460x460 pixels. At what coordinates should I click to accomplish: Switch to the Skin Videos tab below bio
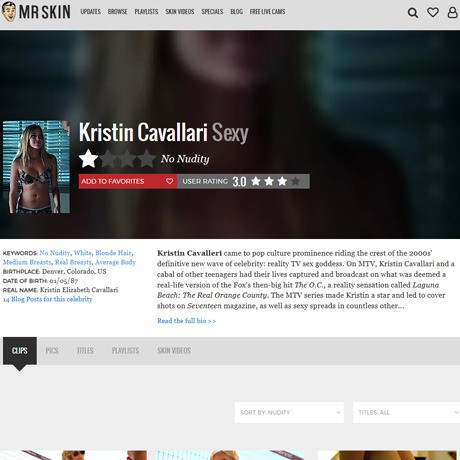coord(174,351)
